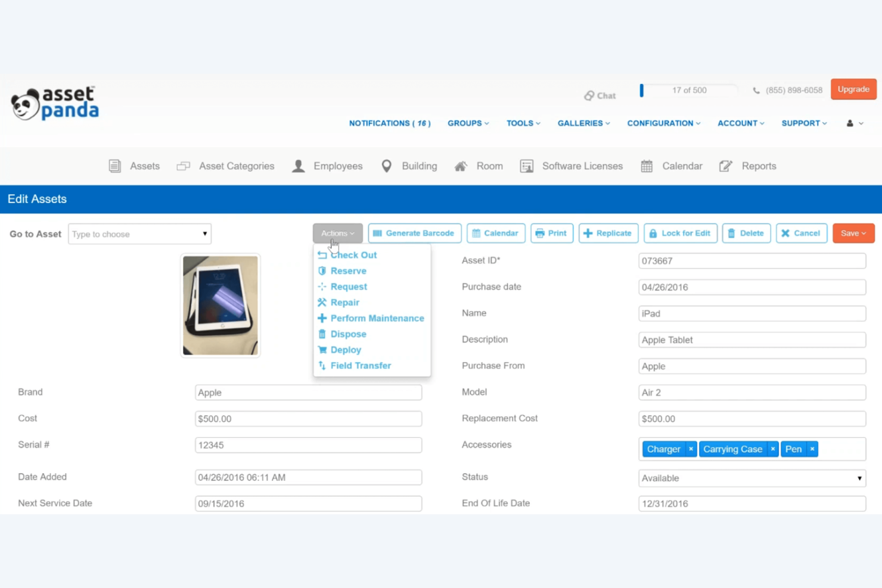Click the End Of Life Date field

[x=752, y=503]
